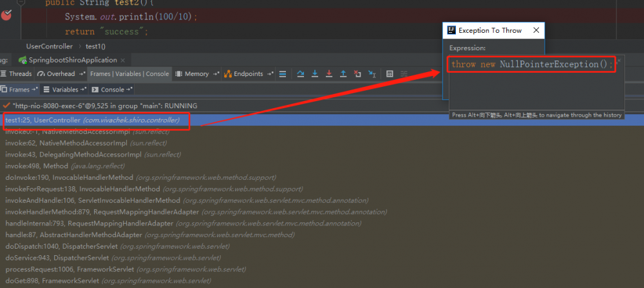Open the Evaluate Expression calculator icon
The image size is (644, 288).
click(390, 74)
